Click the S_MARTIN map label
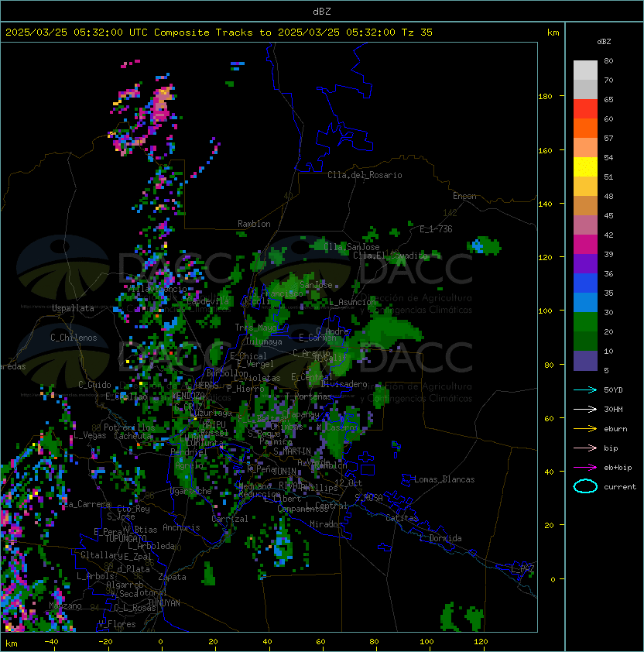Image resolution: width=644 pixels, height=652 pixels. point(292,451)
